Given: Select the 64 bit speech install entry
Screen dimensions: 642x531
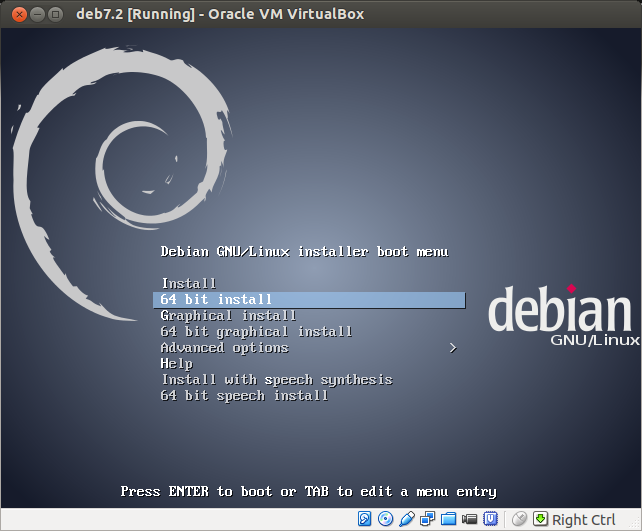Looking at the screenshot, I should click(244, 395).
